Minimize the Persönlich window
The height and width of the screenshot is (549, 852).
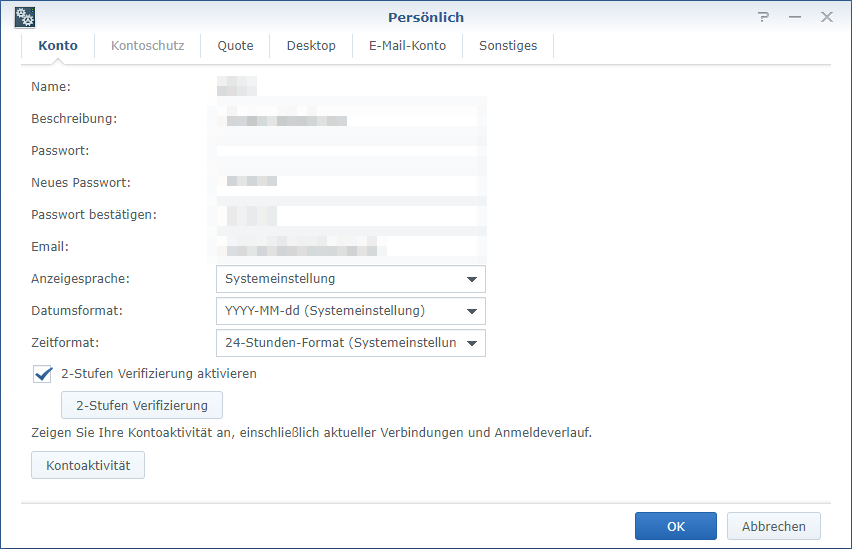tap(795, 17)
